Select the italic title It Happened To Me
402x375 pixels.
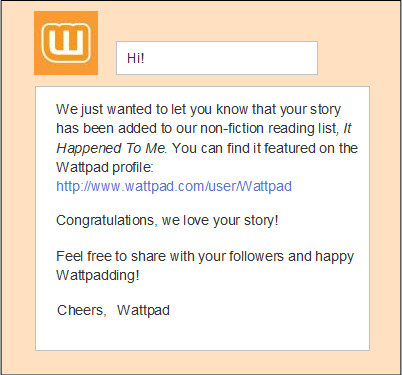pos(204,138)
